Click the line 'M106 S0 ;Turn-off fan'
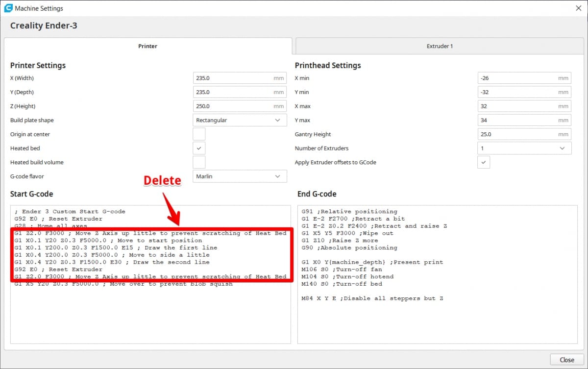Viewport: 588px width, 369px height. (x=342, y=270)
